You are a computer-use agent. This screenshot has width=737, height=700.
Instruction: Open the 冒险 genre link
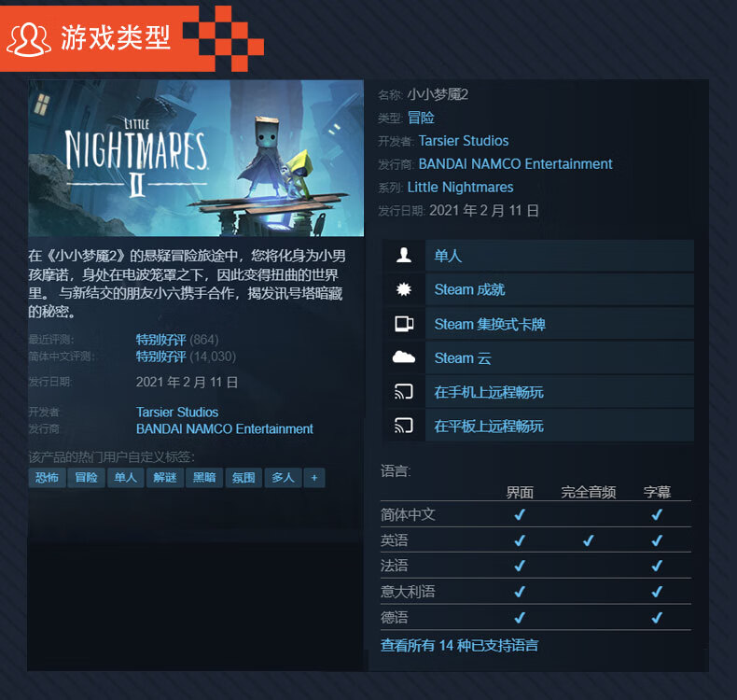[421, 118]
